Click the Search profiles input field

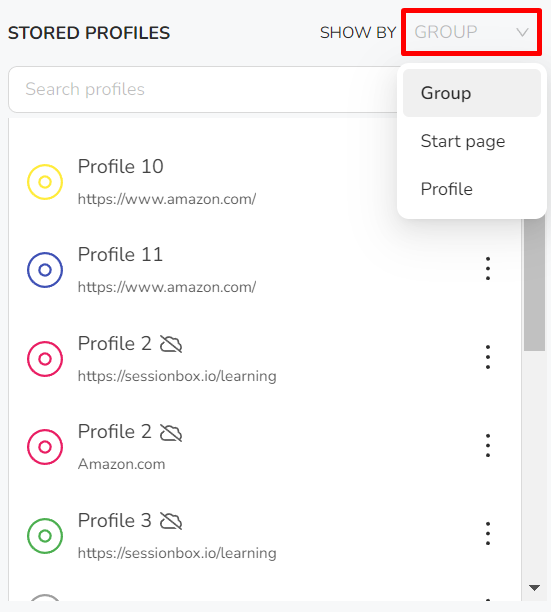click(203, 89)
